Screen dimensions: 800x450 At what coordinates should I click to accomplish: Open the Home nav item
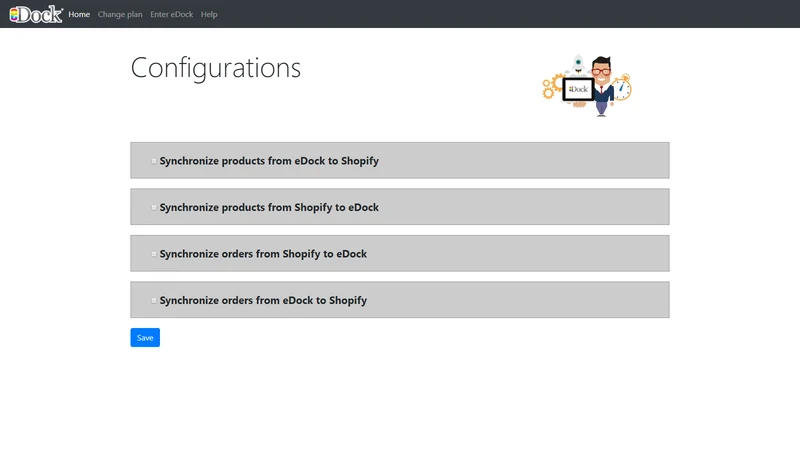(x=79, y=14)
